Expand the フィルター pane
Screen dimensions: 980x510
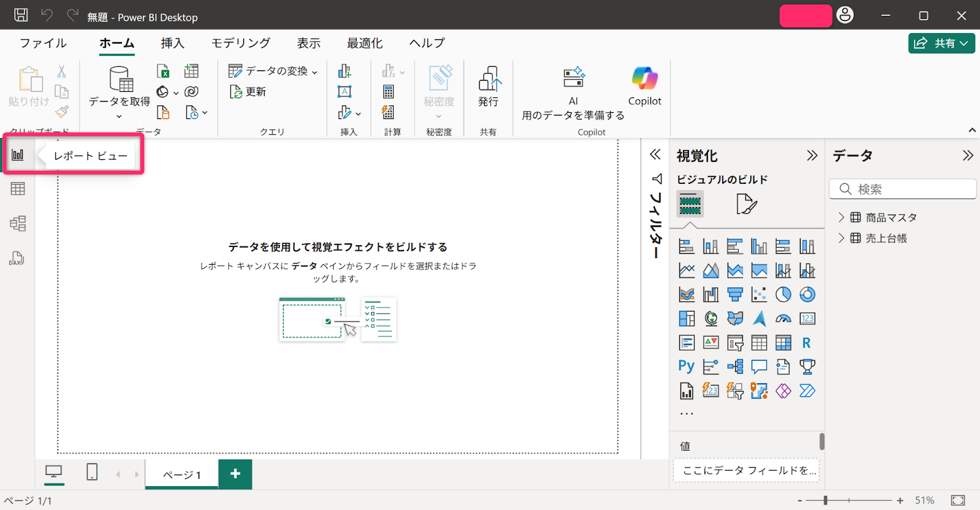[655, 154]
